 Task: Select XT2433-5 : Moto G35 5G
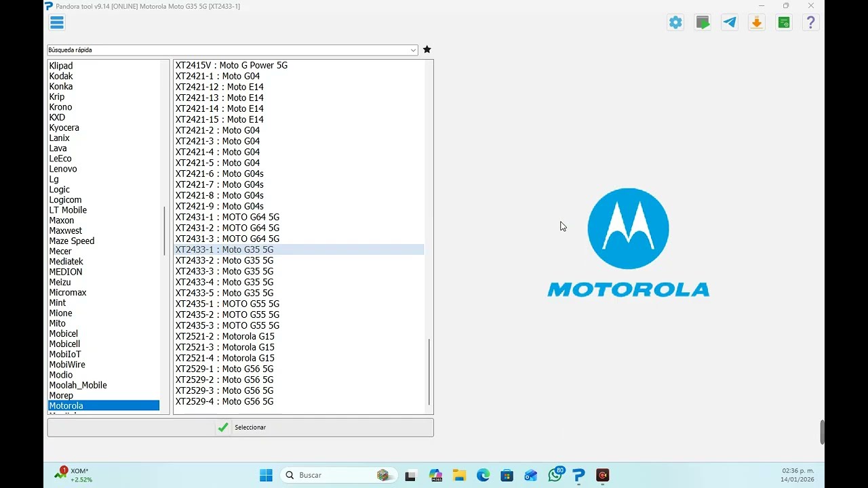click(x=224, y=293)
